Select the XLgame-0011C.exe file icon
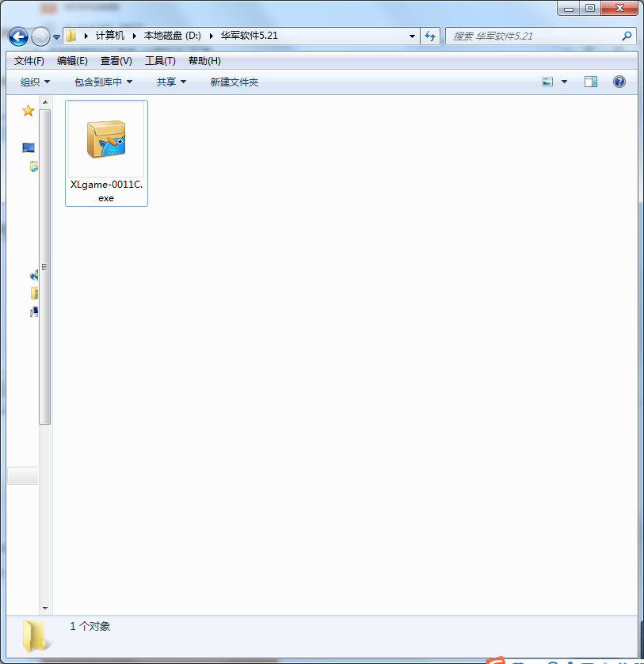644x664 pixels. tap(106, 139)
